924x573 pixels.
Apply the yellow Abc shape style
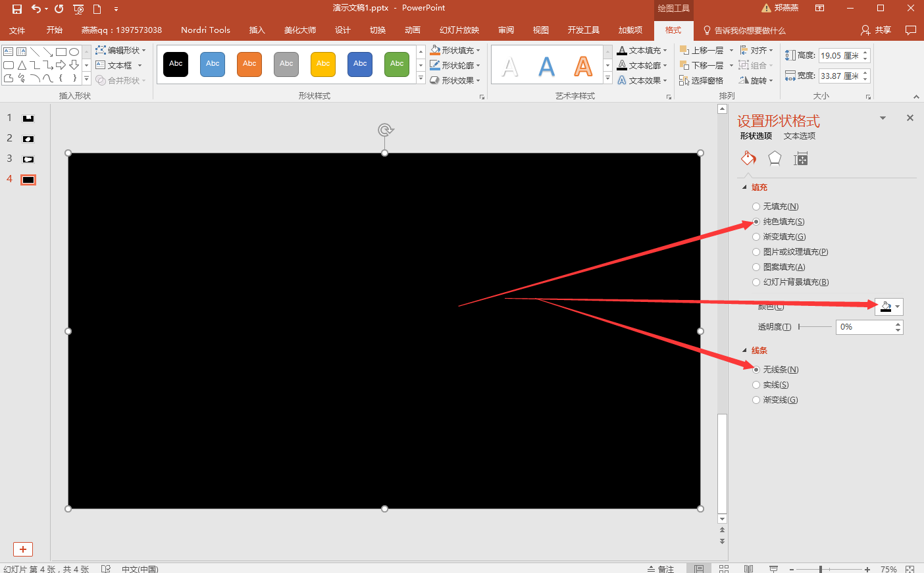323,64
